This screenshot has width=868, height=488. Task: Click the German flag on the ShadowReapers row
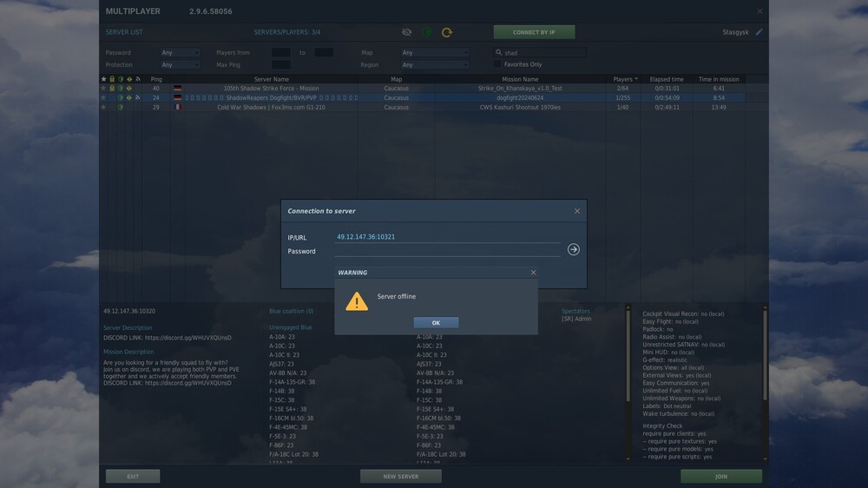coord(178,97)
